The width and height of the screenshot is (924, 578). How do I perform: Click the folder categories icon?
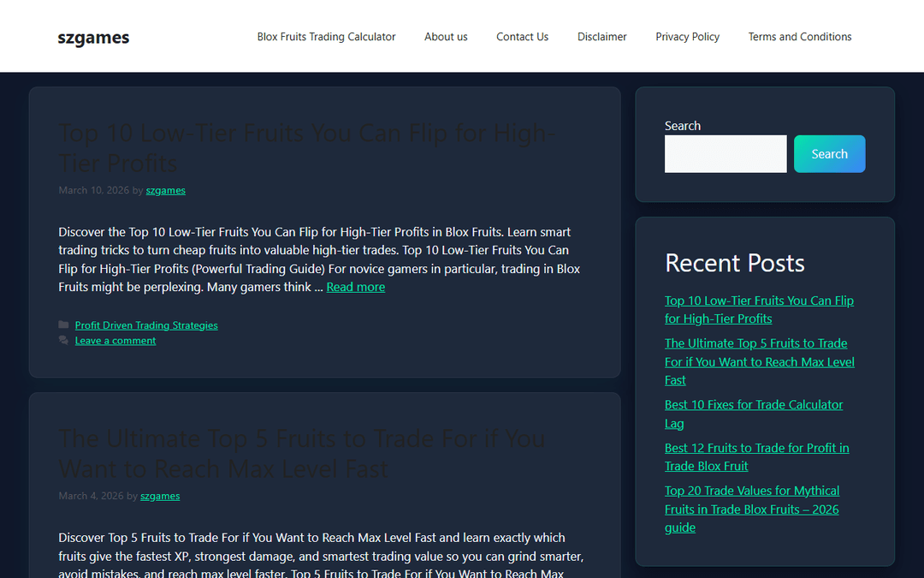[x=63, y=325]
